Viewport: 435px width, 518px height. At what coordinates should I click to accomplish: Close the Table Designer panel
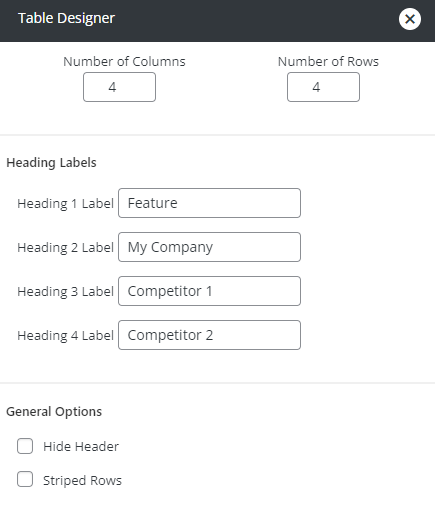pos(410,19)
